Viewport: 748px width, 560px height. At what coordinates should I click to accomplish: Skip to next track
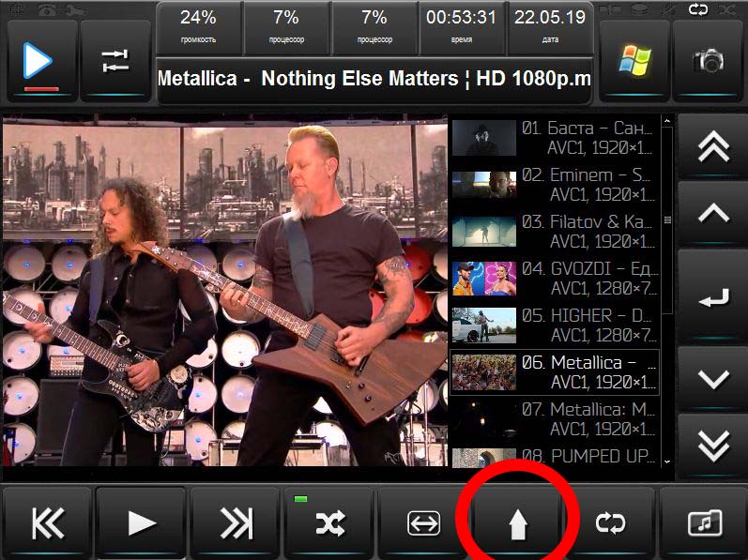tap(236, 523)
